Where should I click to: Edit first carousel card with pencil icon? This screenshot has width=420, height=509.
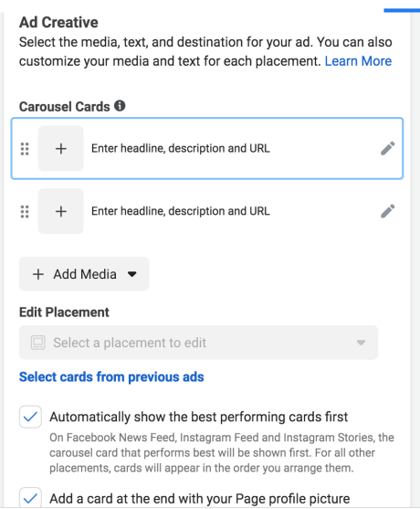387,148
